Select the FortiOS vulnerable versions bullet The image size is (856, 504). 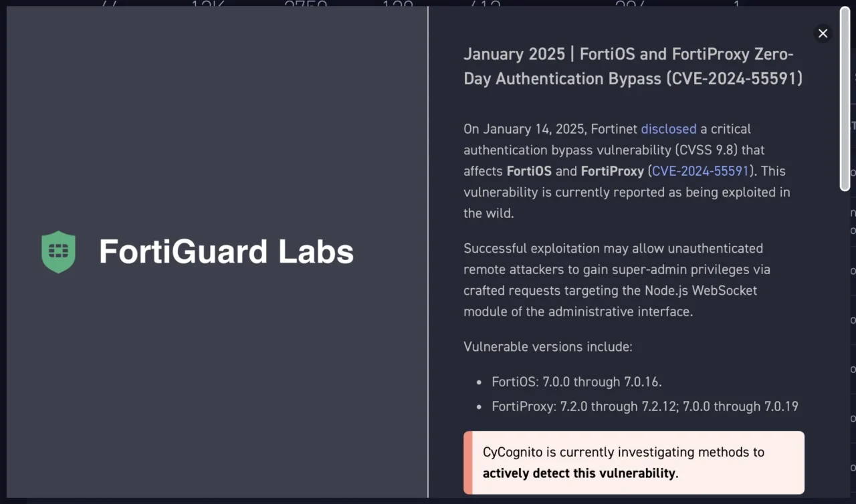(x=576, y=382)
